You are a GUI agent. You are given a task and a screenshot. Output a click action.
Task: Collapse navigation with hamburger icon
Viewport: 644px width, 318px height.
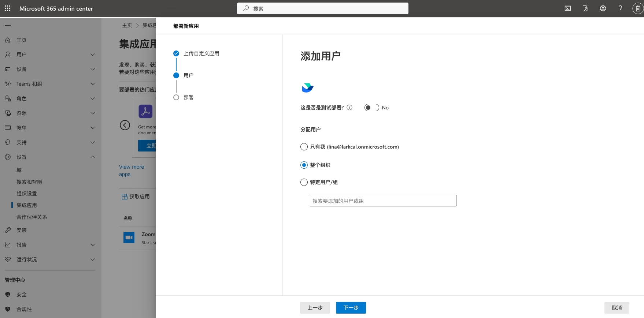click(x=8, y=25)
